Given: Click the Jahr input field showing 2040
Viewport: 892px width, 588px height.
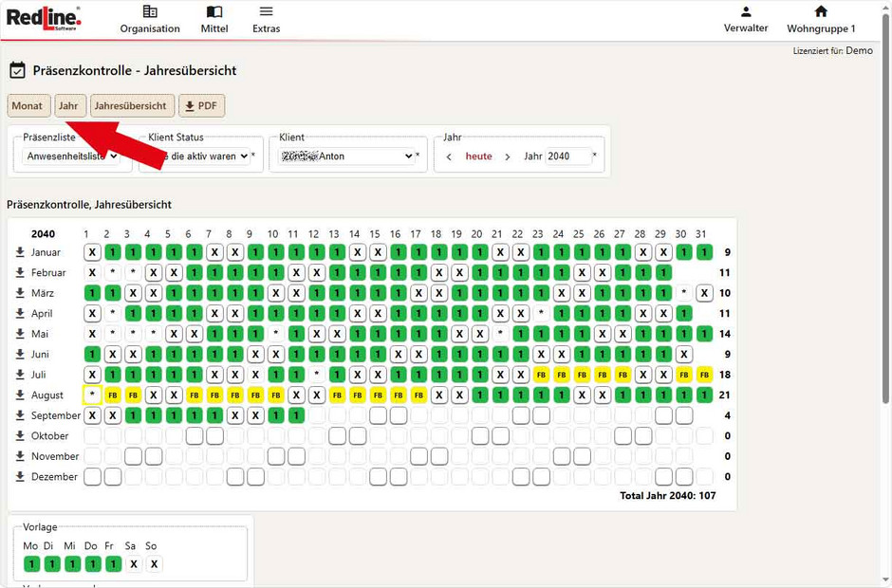Looking at the screenshot, I should [x=567, y=156].
